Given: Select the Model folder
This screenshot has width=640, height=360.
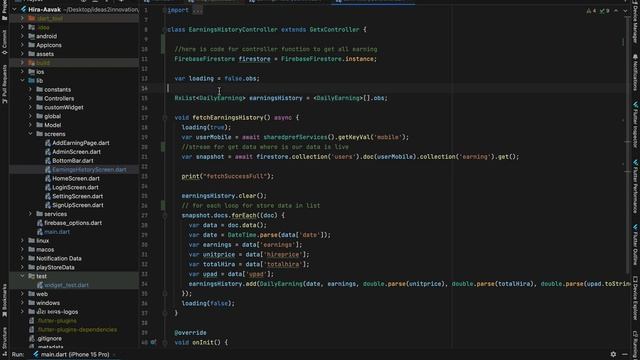Looking at the screenshot, I should click(52, 125).
